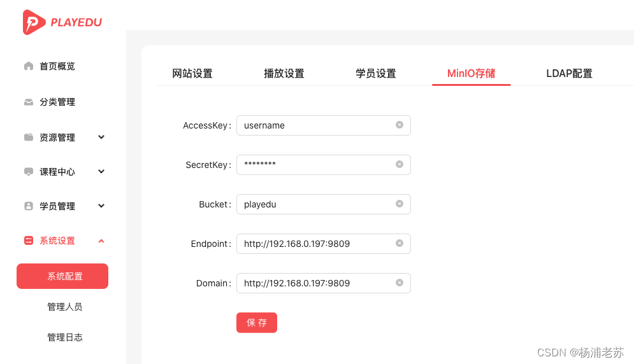
Task: Go to 管理日志 sidebar entry
Action: [x=64, y=337]
